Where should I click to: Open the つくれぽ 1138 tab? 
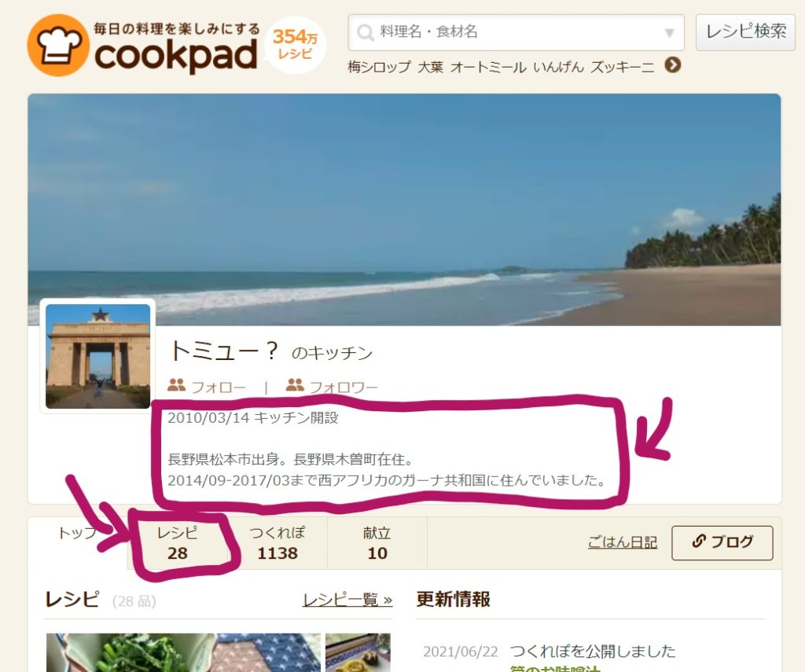pos(278,543)
